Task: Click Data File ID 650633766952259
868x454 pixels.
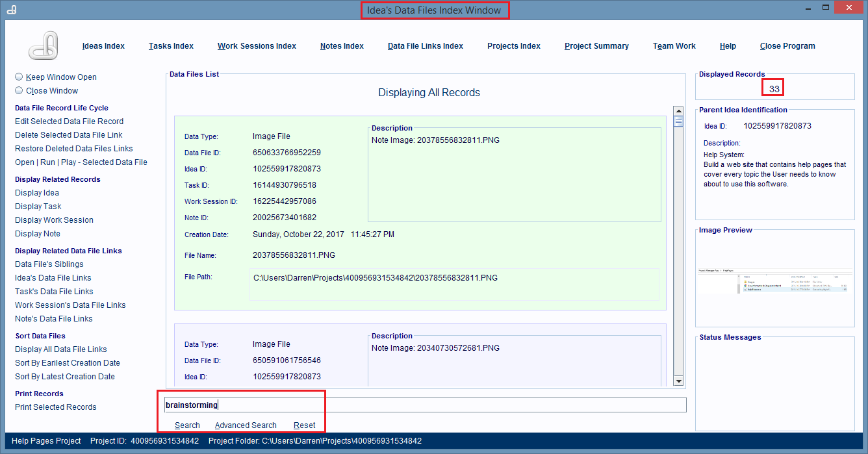Action: (287, 153)
